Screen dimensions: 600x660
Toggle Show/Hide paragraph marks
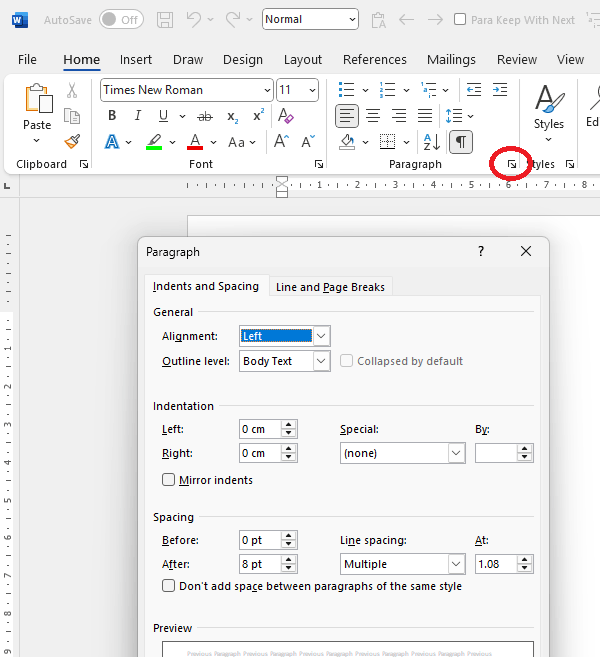pyautogui.click(x=461, y=142)
